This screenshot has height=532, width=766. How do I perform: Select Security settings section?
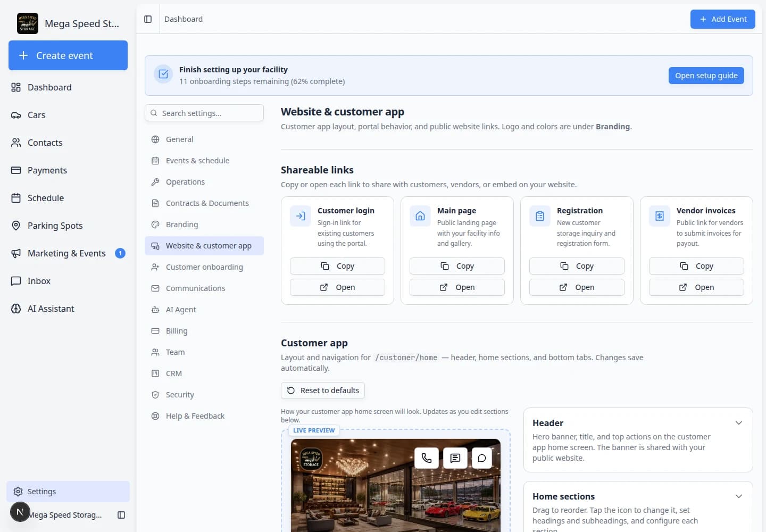coord(204,395)
